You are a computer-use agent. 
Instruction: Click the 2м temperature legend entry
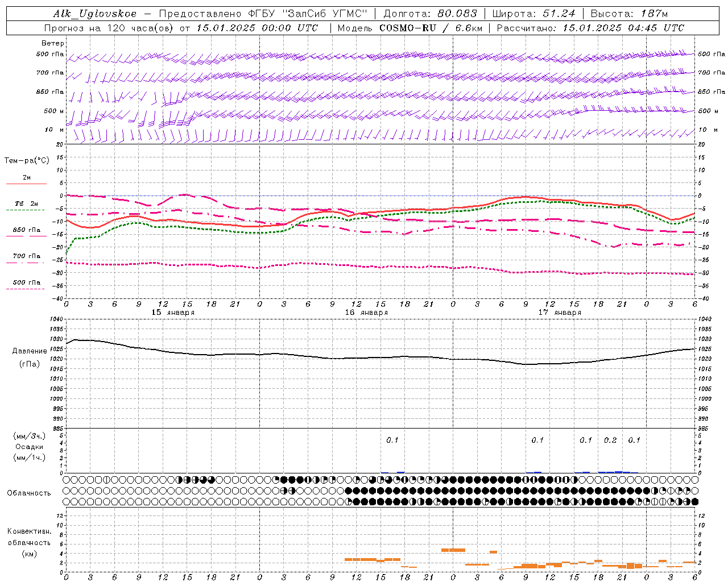pos(26,178)
